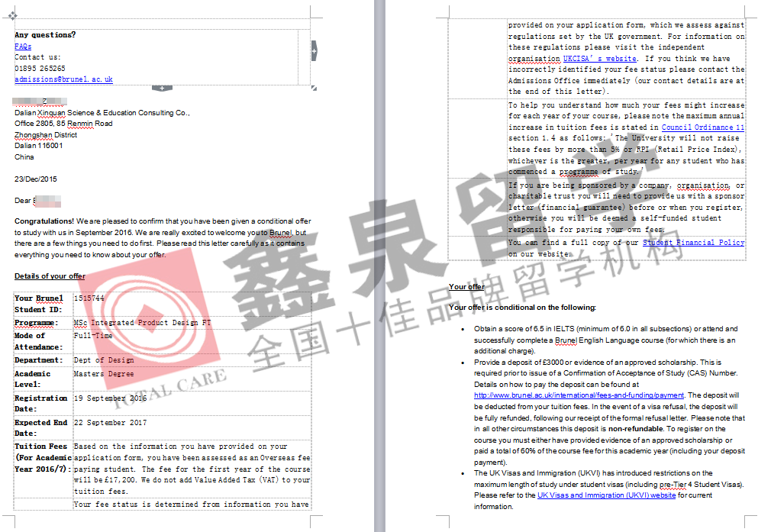Viewport: 771px width, 532px height.
Task: Open the admissions@brunel.ac.uk email link
Action: tap(63, 79)
